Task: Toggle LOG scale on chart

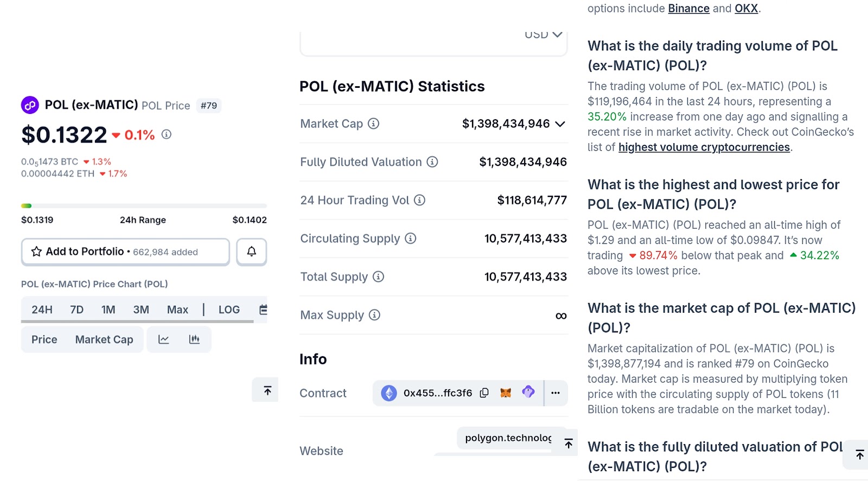Action: [229, 310]
